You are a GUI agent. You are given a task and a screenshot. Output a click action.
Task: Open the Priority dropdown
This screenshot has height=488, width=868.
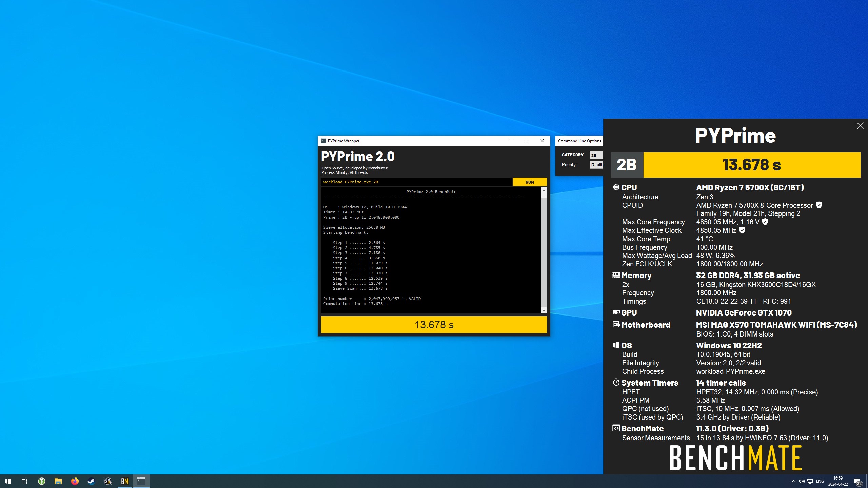point(596,165)
